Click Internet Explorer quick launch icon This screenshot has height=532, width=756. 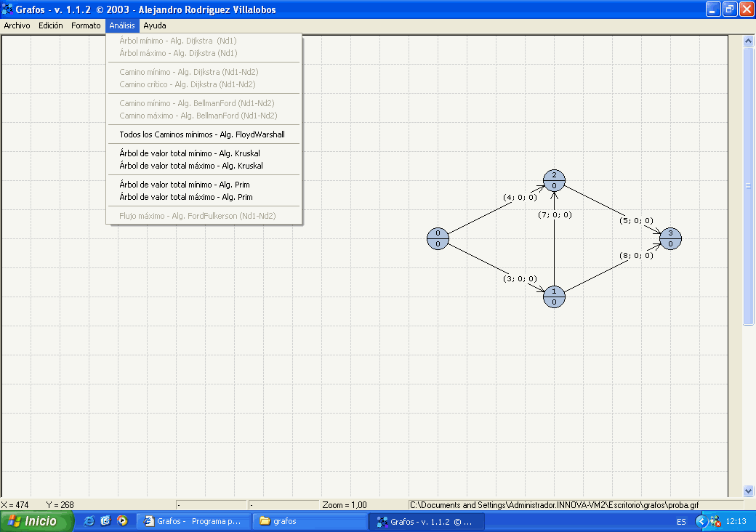point(89,521)
